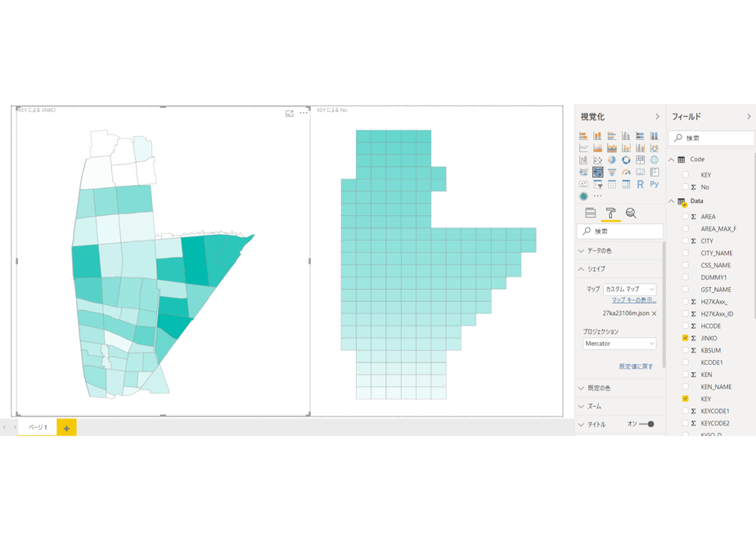This screenshot has height=540, width=756.
Task: Remove the 27ka23106m.json map file
Action: point(655,313)
